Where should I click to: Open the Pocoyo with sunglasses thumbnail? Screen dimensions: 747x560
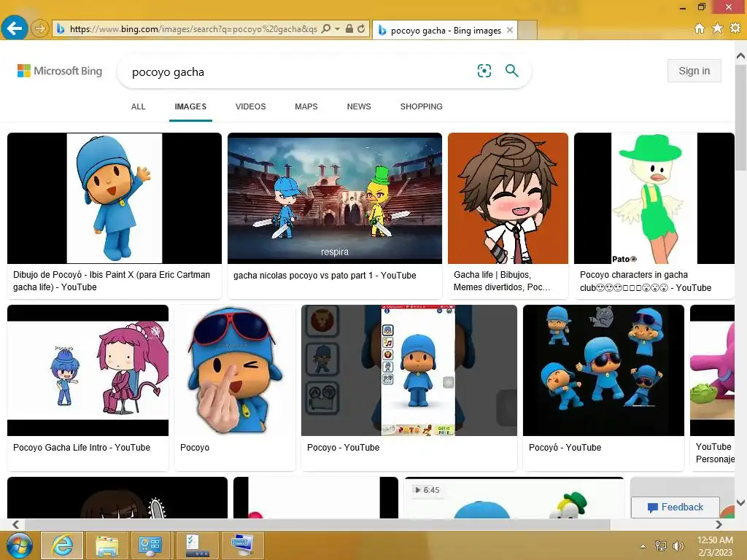[x=235, y=370]
